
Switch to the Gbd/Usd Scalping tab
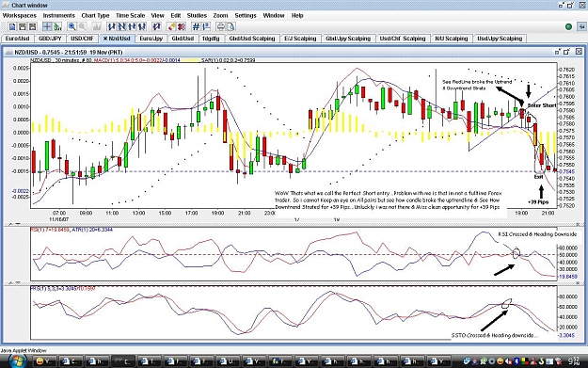(x=252, y=39)
